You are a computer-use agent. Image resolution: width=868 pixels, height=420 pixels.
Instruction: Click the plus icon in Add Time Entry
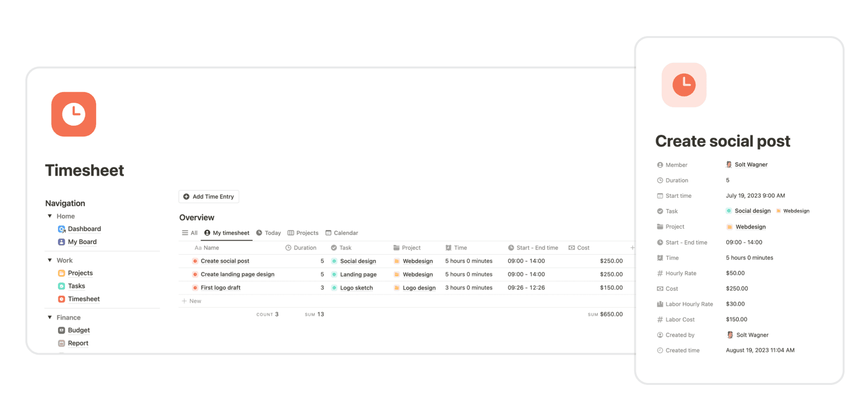[186, 197]
